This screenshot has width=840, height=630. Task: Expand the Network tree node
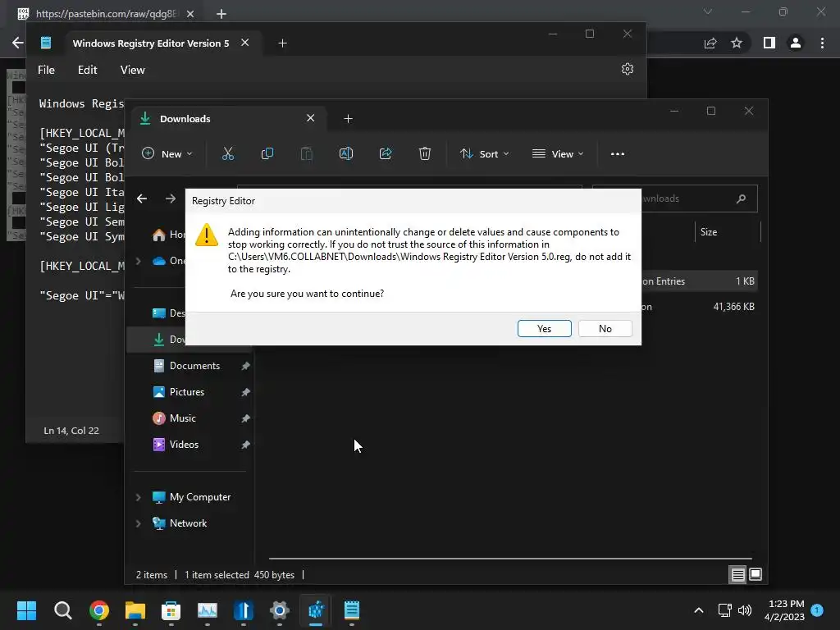pyautogui.click(x=138, y=523)
